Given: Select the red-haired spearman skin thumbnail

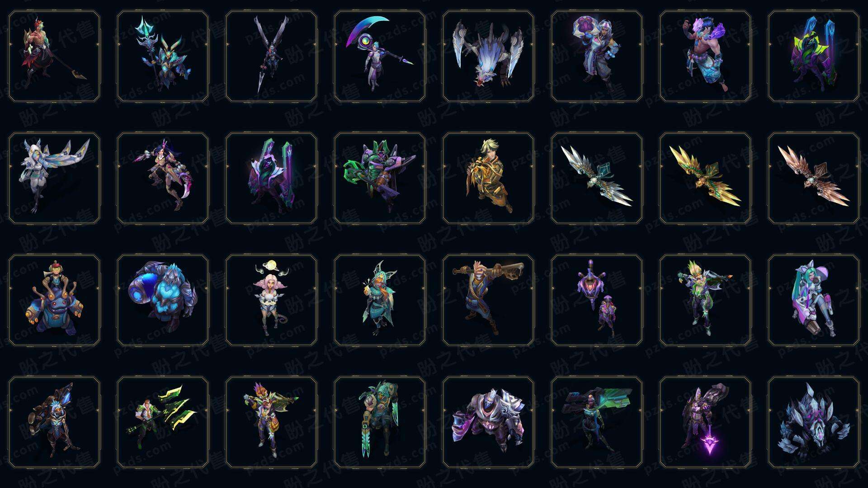Looking at the screenshot, I should coord(54,56).
